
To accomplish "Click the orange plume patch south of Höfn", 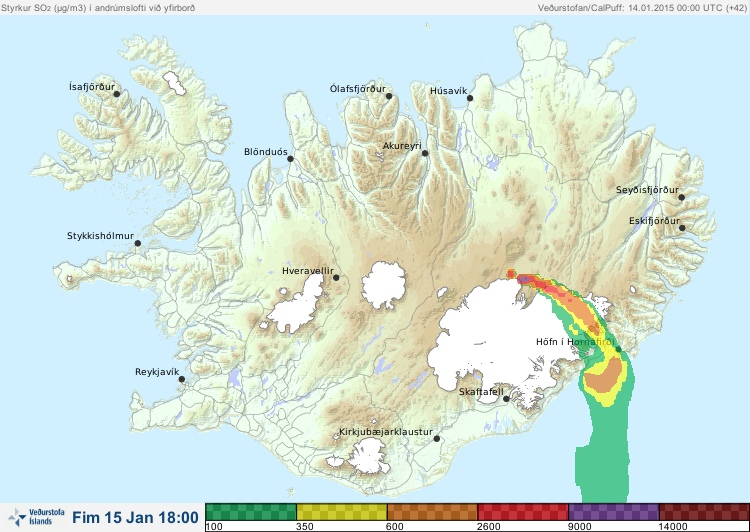I will pos(605,375).
